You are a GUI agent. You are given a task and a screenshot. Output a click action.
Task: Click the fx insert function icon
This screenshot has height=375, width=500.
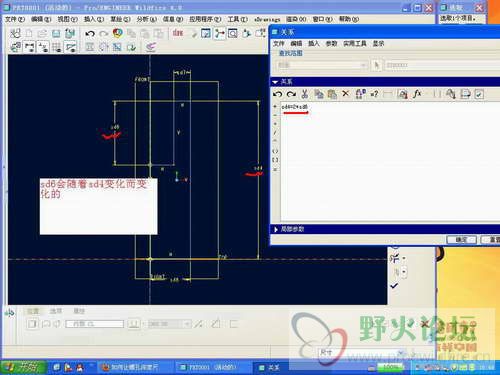pos(417,94)
